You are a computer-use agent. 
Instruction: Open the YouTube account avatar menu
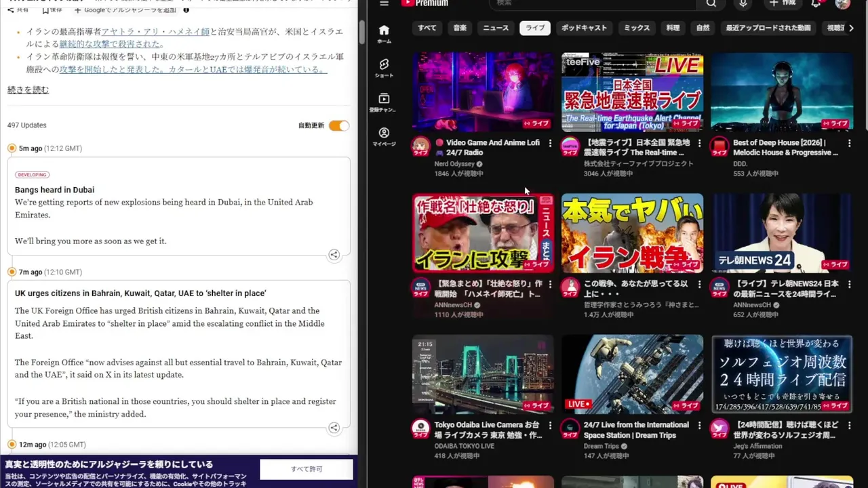842,3
